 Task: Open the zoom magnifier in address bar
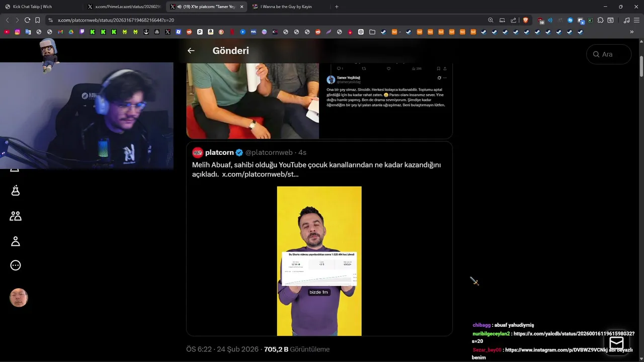491,20
